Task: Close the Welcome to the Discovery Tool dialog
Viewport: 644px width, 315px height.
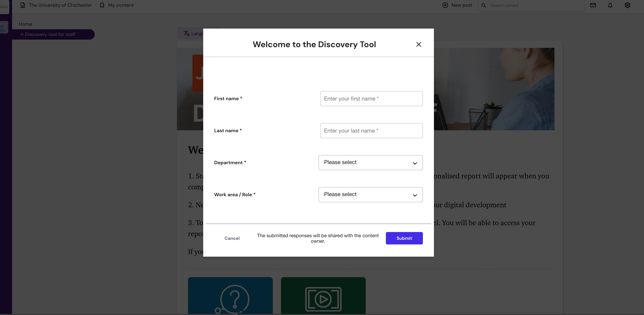Action: 419,44
